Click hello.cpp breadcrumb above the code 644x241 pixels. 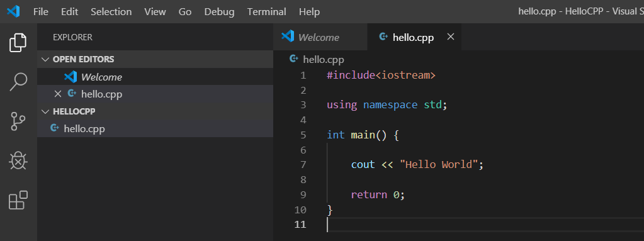click(x=323, y=60)
